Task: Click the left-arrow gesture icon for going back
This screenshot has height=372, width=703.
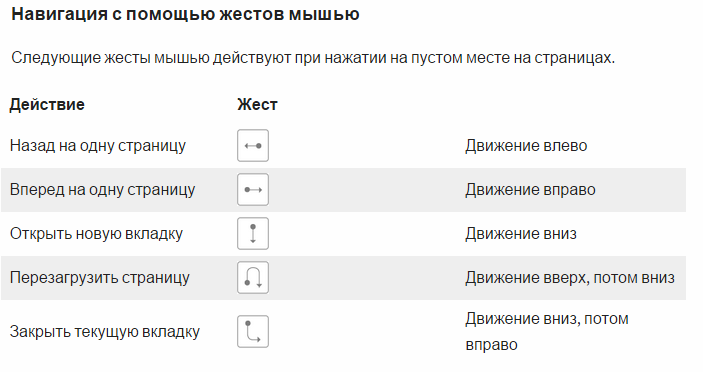Action: point(253,146)
